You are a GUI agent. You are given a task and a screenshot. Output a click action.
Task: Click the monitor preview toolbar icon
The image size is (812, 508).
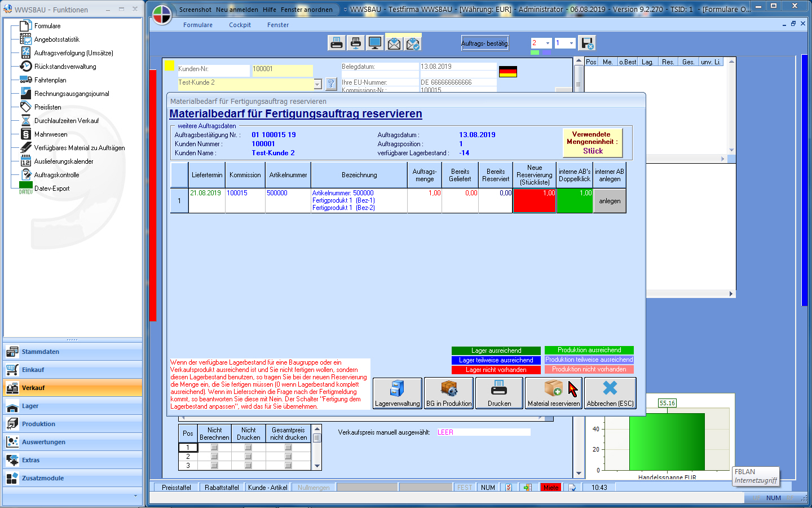coord(374,43)
